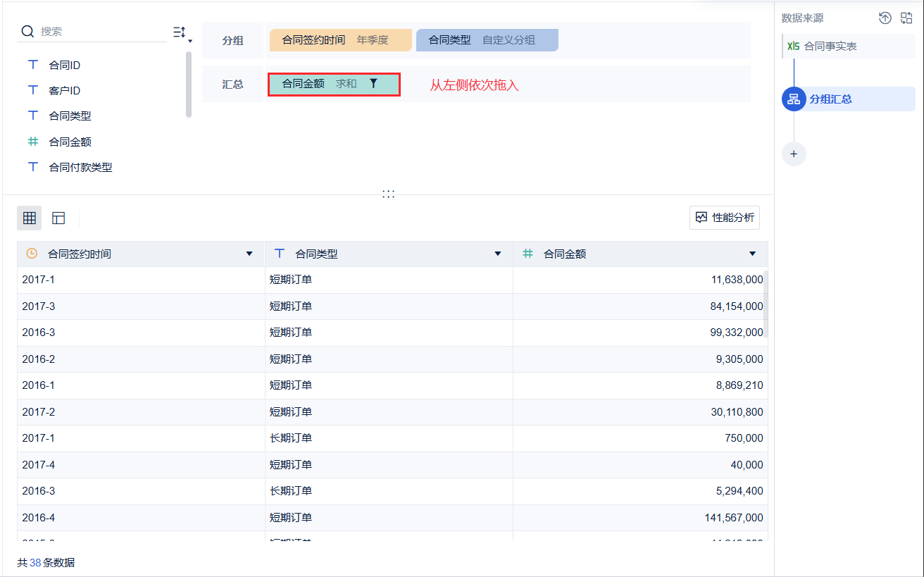
Task: Click the cell with amount 99,332,000
Action: [x=639, y=333]
